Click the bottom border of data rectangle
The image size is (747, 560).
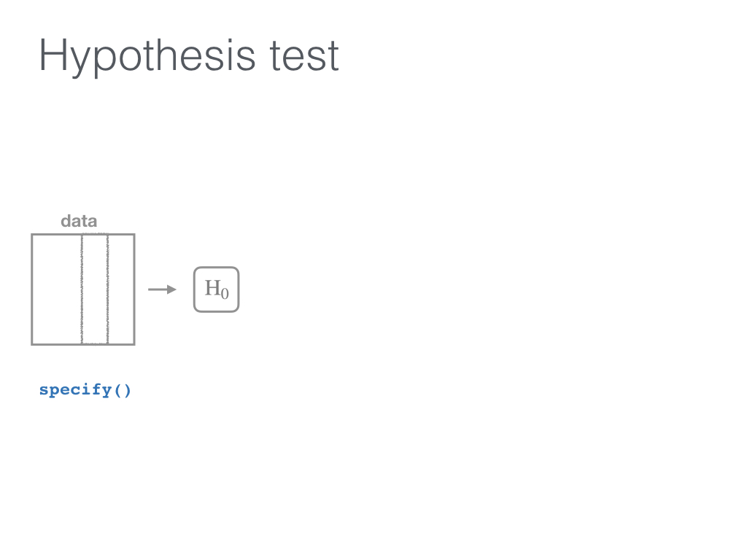tap(83, 344)
